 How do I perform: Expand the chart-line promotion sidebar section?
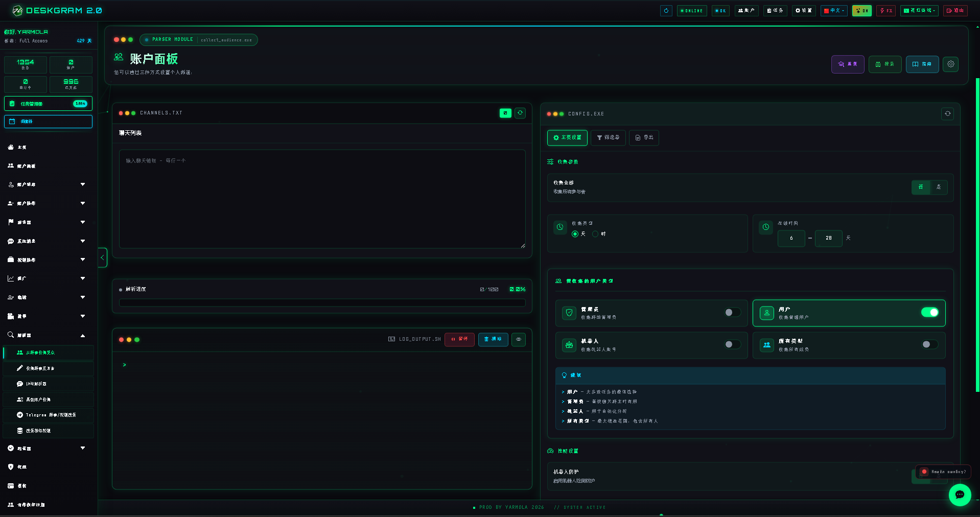(48, 278)
